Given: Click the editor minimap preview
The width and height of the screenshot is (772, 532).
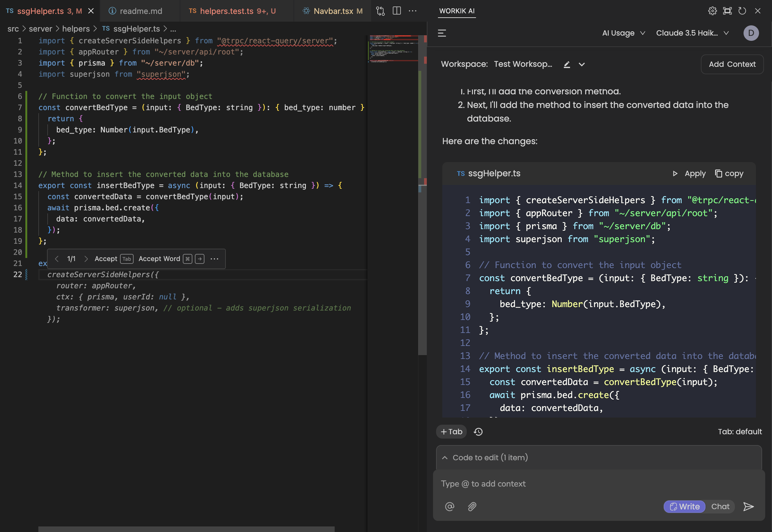Looking at the screenshot, I should point(393,49).
